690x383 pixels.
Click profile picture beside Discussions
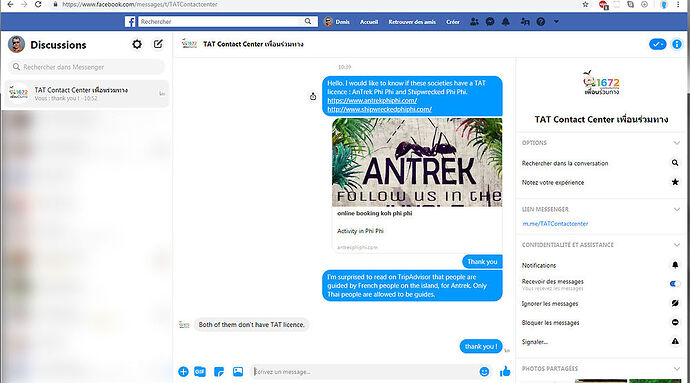point(16,44)
